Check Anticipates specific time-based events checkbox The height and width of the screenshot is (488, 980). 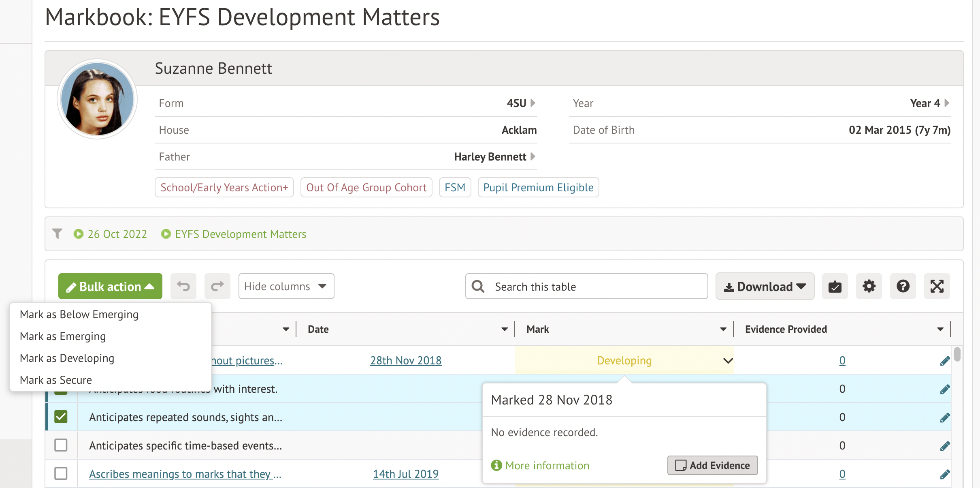(61, 445)
